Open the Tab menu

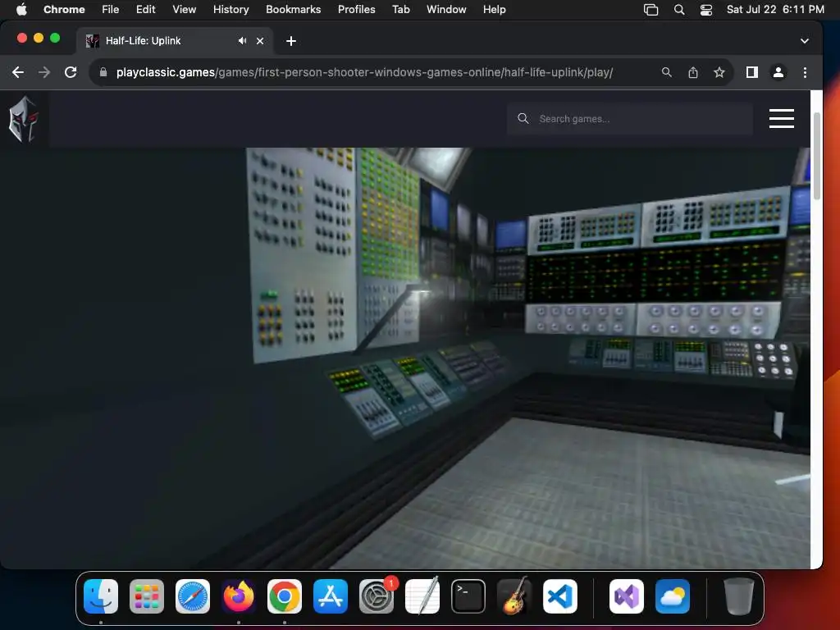click(x=400, y=9)
